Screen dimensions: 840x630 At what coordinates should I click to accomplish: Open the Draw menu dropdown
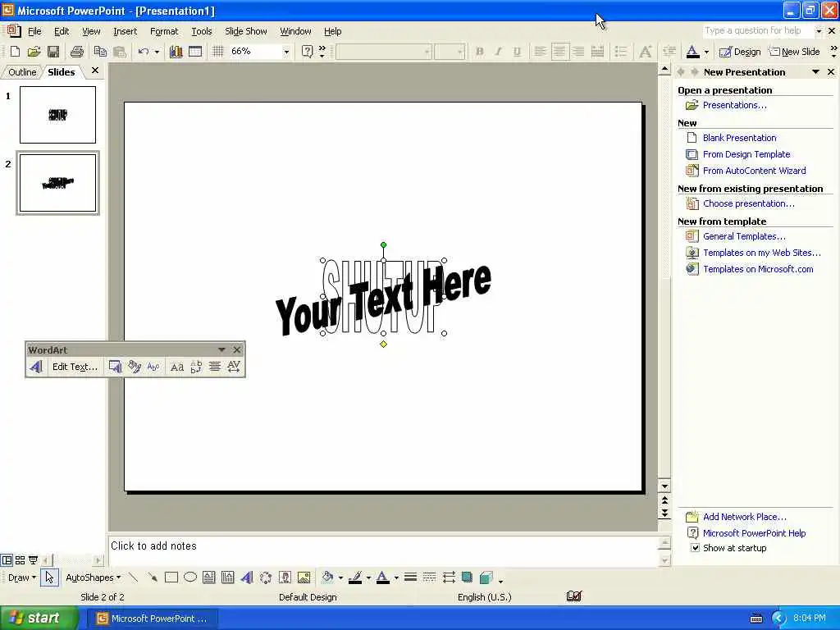(x=22, y=577)
